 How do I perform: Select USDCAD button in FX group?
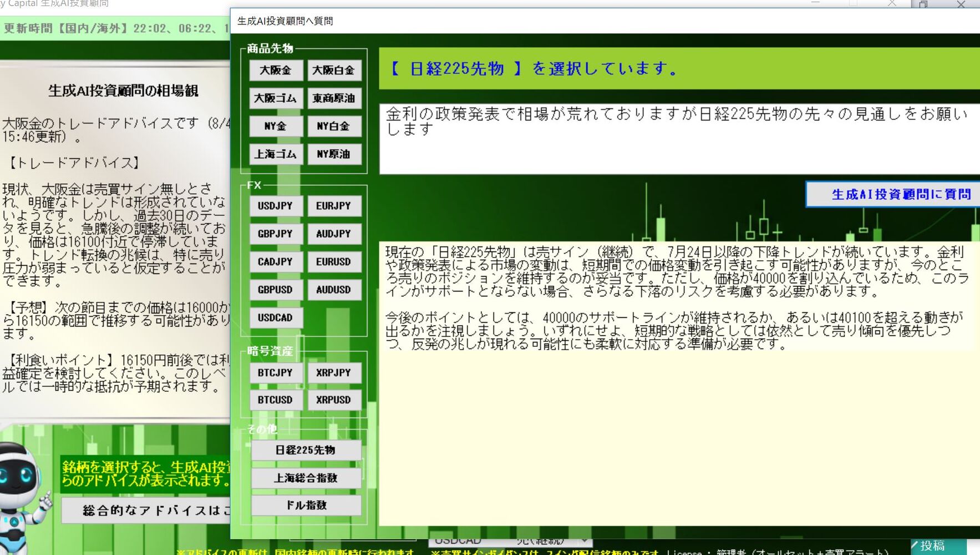click(x=276, y=317)
